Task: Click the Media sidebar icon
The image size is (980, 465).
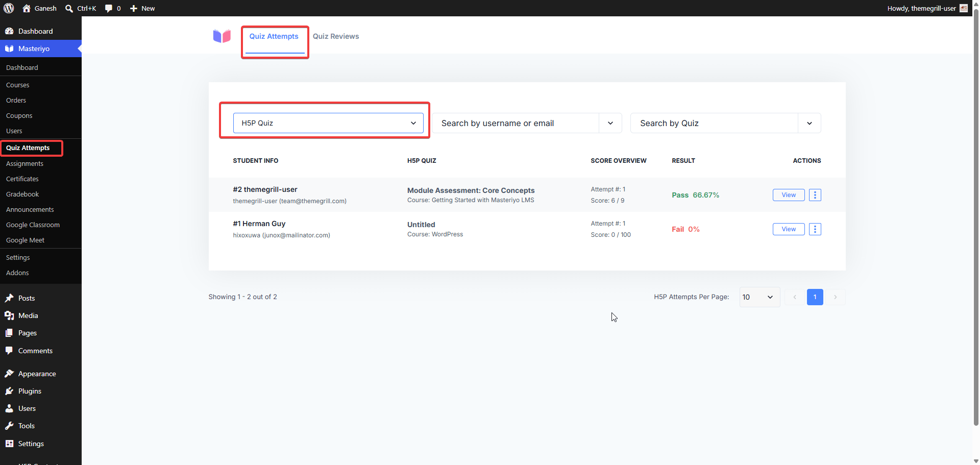Action: (x=9, y=315)
